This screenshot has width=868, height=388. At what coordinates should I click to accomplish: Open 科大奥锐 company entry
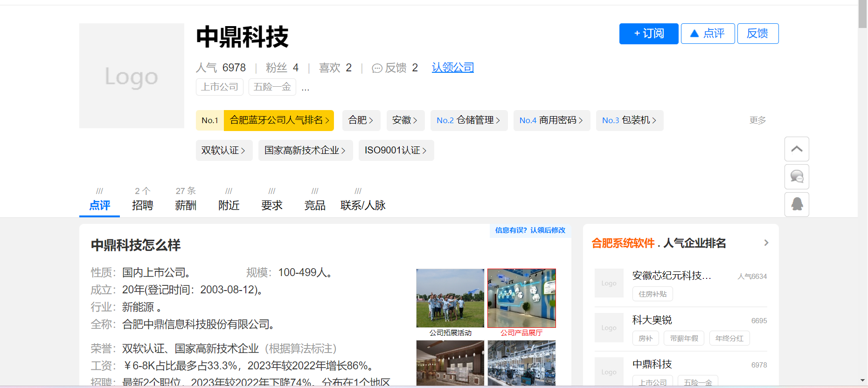tap(652, 320)
